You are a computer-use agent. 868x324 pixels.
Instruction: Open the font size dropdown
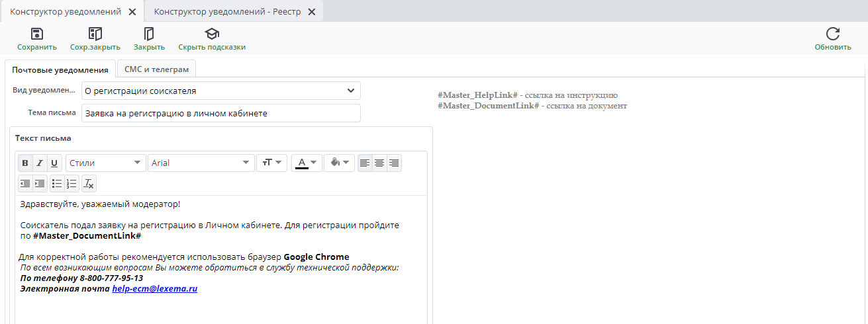(272, 163)
